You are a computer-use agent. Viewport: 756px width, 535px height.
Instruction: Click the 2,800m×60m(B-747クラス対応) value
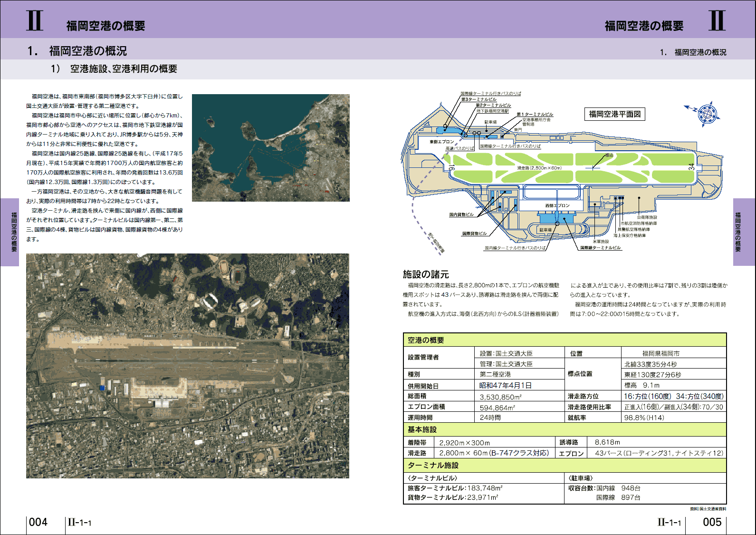coord(494,453)
